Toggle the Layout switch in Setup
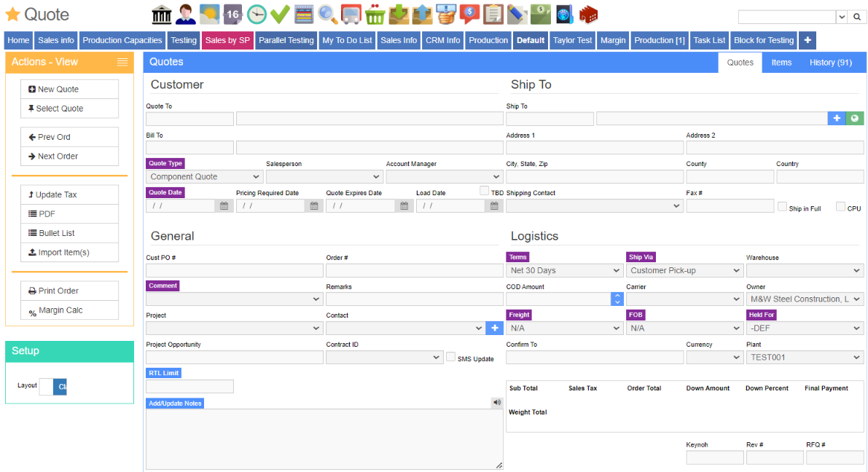 (x=52, y=387)
